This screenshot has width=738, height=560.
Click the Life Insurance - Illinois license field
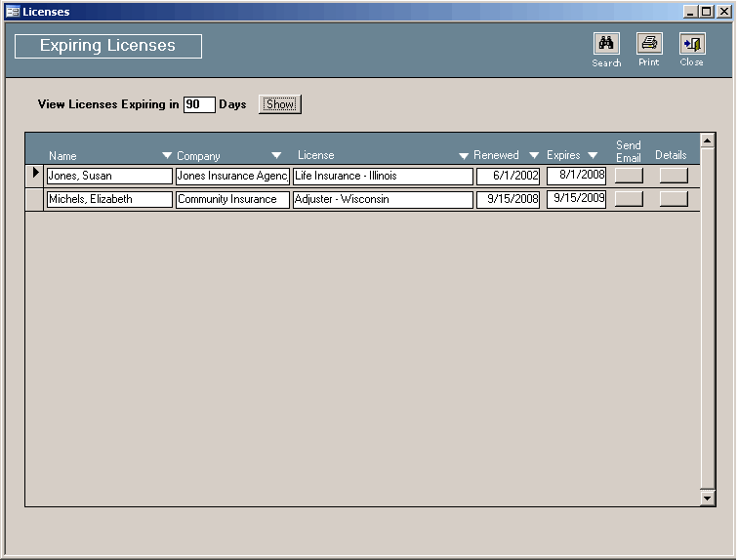(383, 176)
